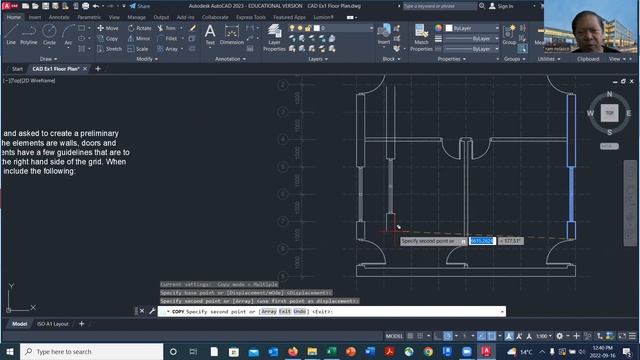Activate the Move command

coord(108,28)
